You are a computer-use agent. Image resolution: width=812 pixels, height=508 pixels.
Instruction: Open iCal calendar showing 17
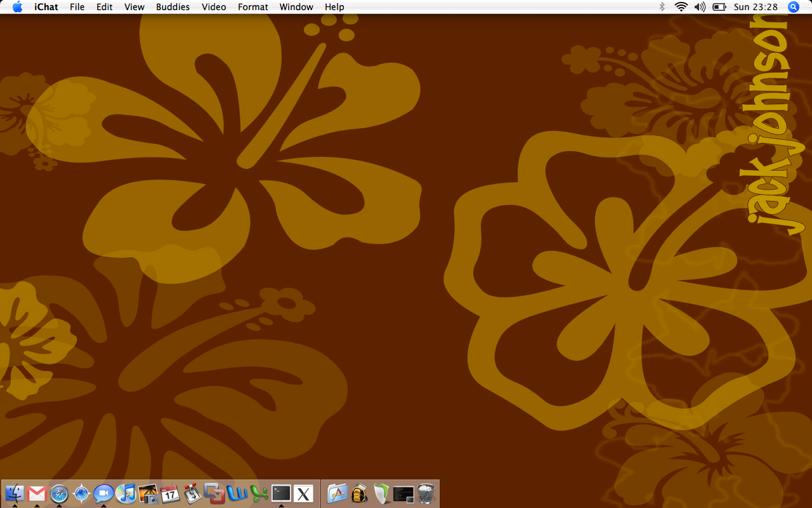170,493
